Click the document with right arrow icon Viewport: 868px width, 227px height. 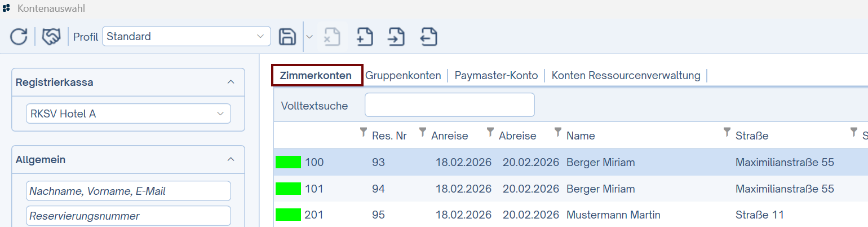tap(396, 37)
